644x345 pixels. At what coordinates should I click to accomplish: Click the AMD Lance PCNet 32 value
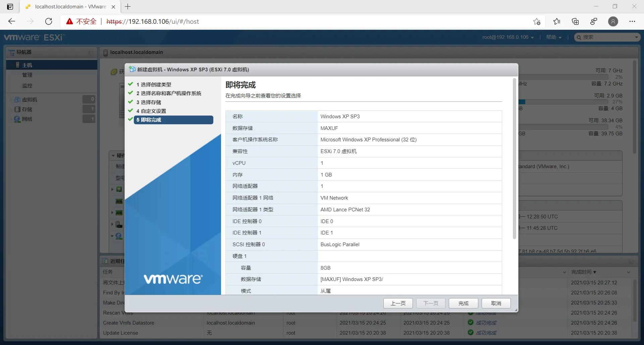345,209
